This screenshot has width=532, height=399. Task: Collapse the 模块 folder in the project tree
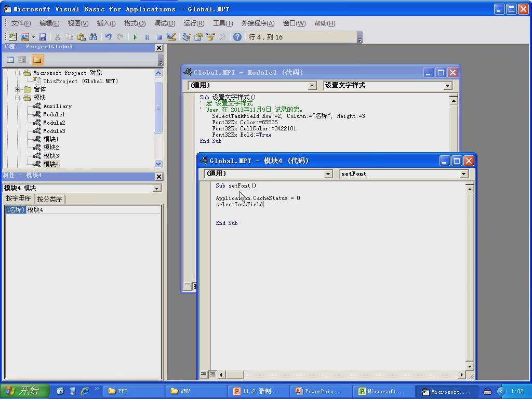click(x=17, y=98)
